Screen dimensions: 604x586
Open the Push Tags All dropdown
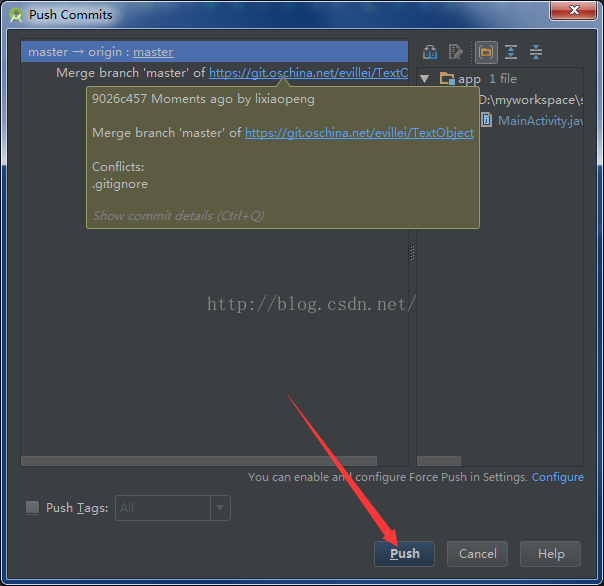click(173, 508)
